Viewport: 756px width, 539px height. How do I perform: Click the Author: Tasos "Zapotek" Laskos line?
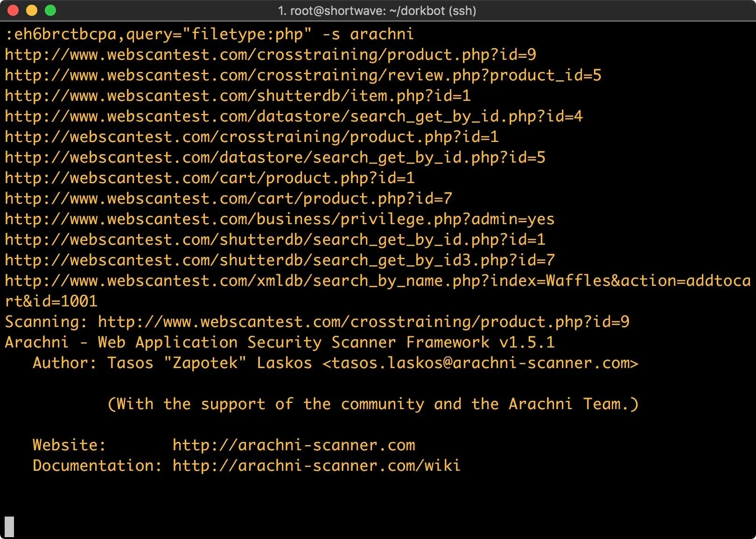[x=336, y=363]
